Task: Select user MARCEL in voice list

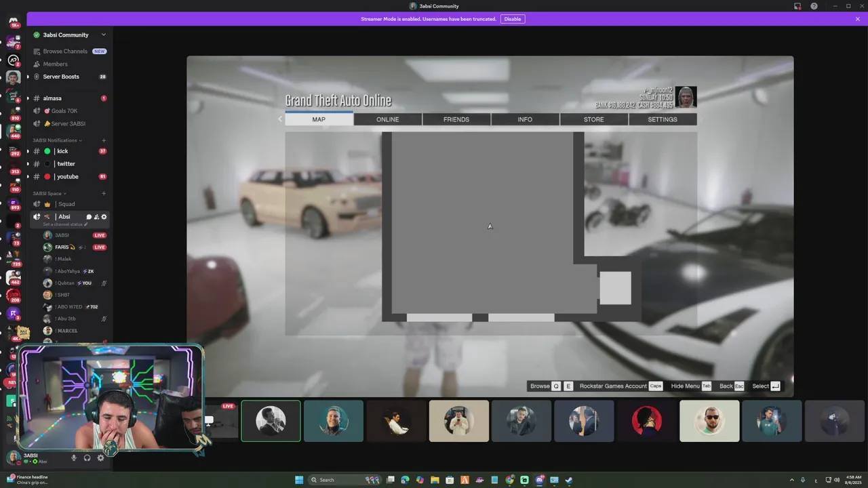Action: click(x=74, y=331)
